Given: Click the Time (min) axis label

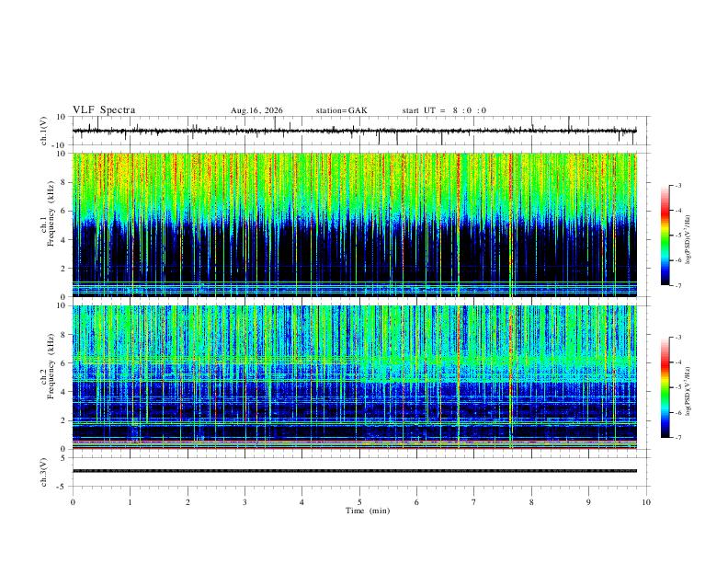Looking at the screenshot, I should pos(368,511).
